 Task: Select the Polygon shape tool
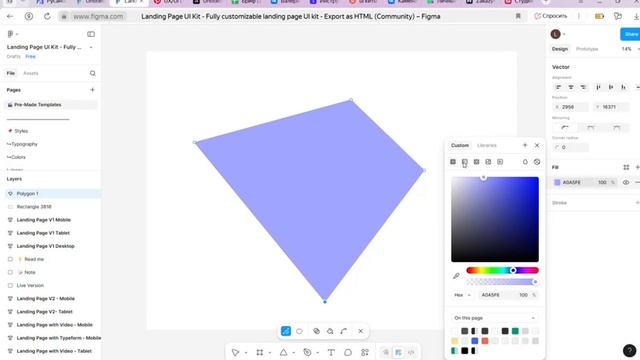[283, 352]
